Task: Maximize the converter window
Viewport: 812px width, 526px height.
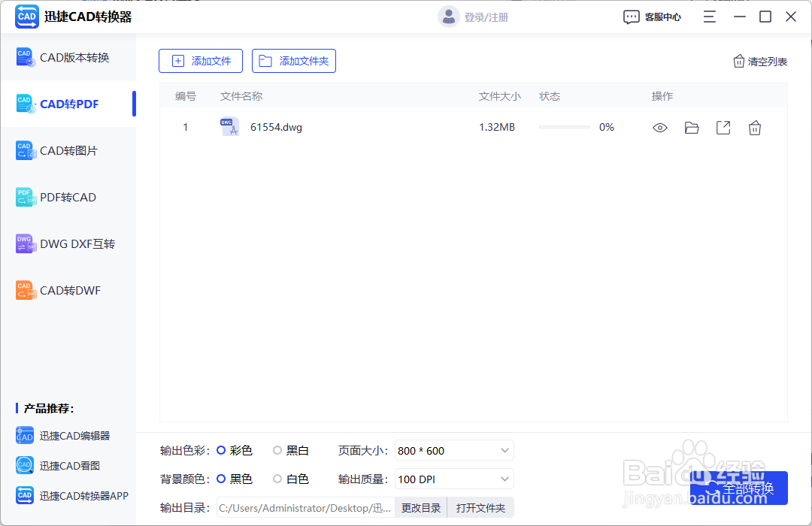Action: 765,17
